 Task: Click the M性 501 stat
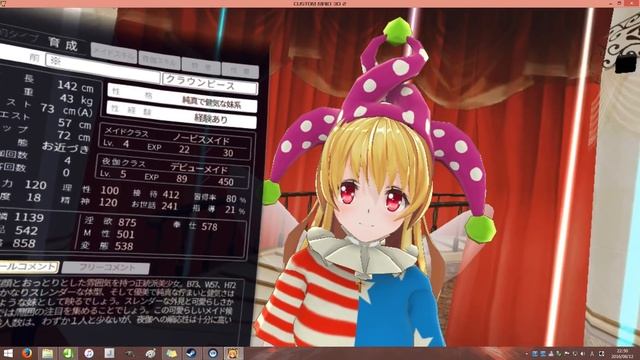click(x=109, y=234)
